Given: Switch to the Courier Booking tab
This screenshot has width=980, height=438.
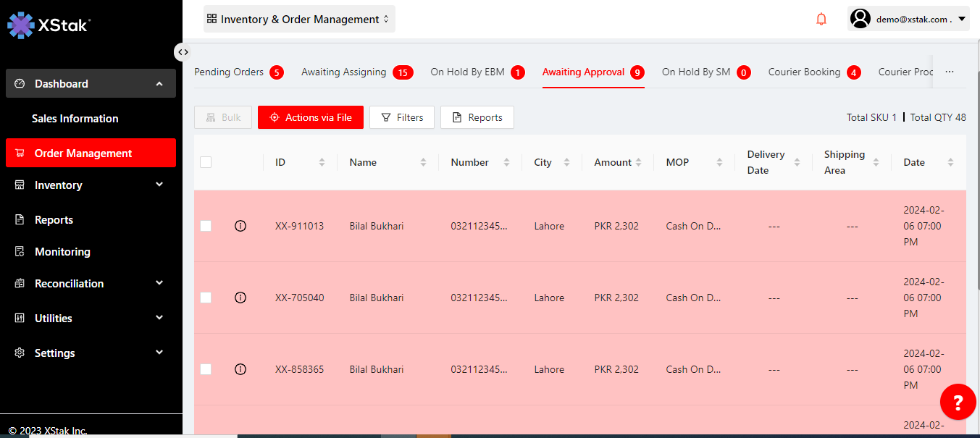Looking at the screenshot, I should click(804, 72).
